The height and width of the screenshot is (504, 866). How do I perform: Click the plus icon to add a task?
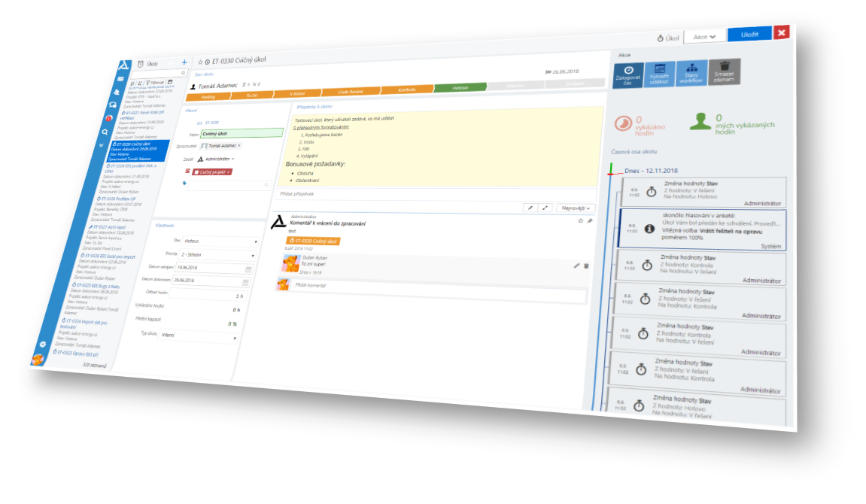tap(184, 62)
